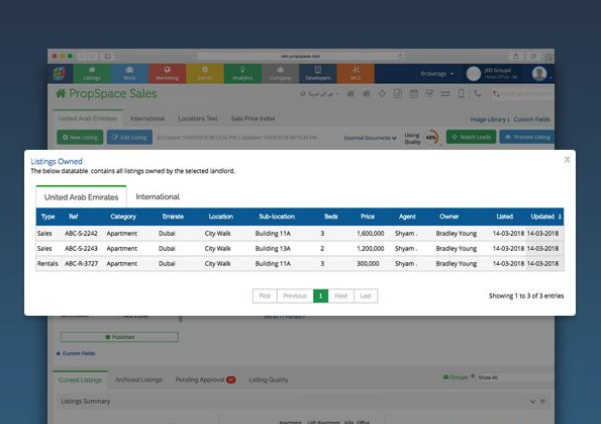
Task: Open the Sale Price Index tab
Action: coord(253,118)
